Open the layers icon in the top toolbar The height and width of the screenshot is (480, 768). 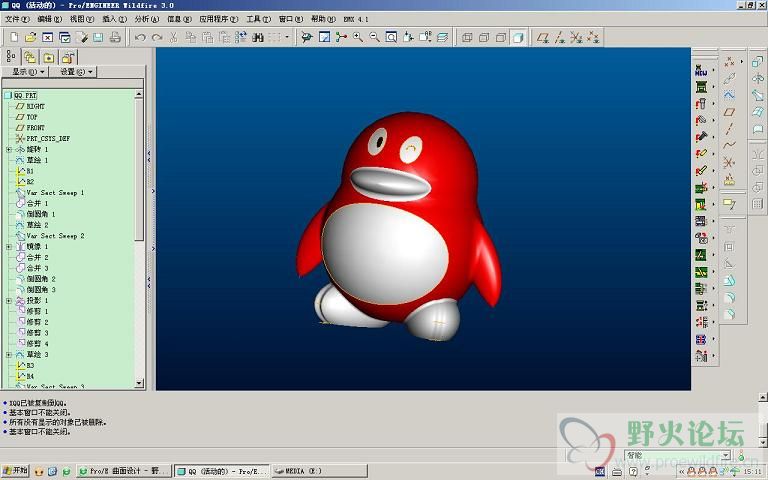[442, 37]
